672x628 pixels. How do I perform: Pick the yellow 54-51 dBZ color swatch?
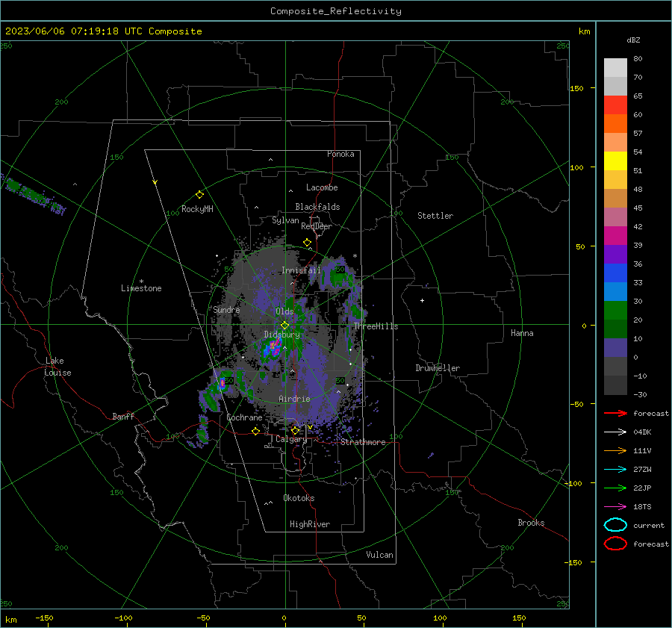coord(615,161)
